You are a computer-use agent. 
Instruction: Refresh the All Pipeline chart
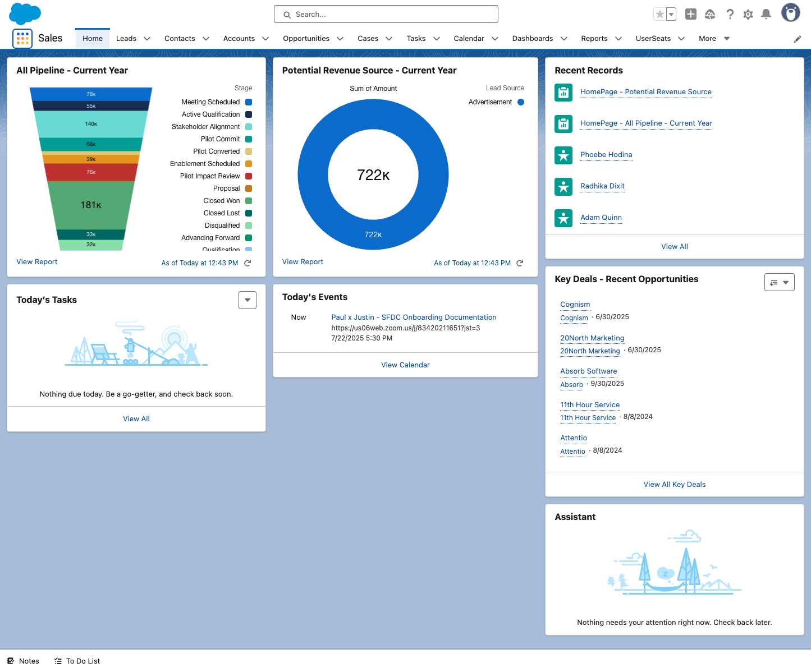pos(248,263)
